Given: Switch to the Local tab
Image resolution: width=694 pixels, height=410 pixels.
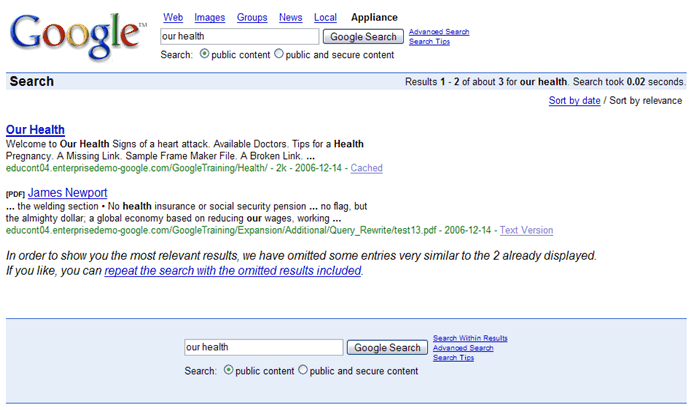Looking at the screenshot, I should [x=325, y=17].
